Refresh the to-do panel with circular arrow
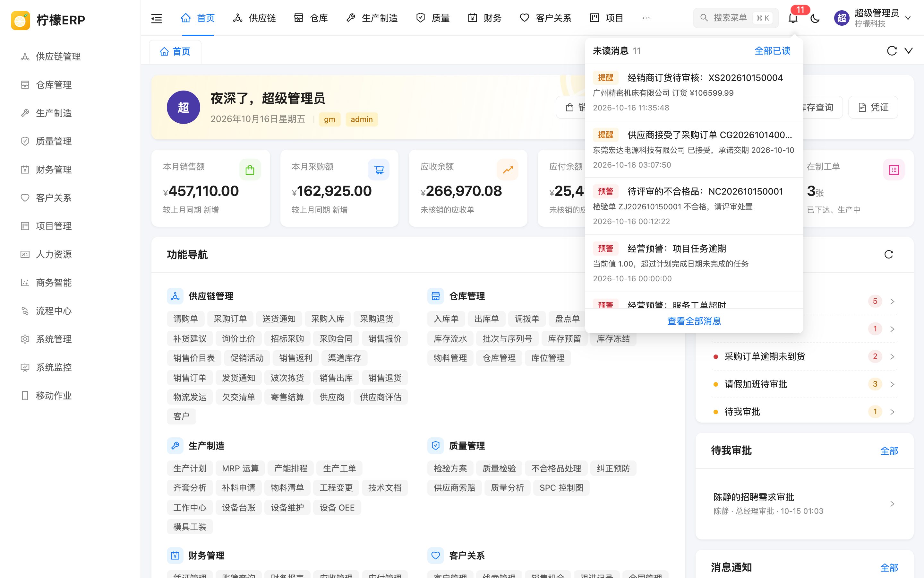 tap(888, 255)
